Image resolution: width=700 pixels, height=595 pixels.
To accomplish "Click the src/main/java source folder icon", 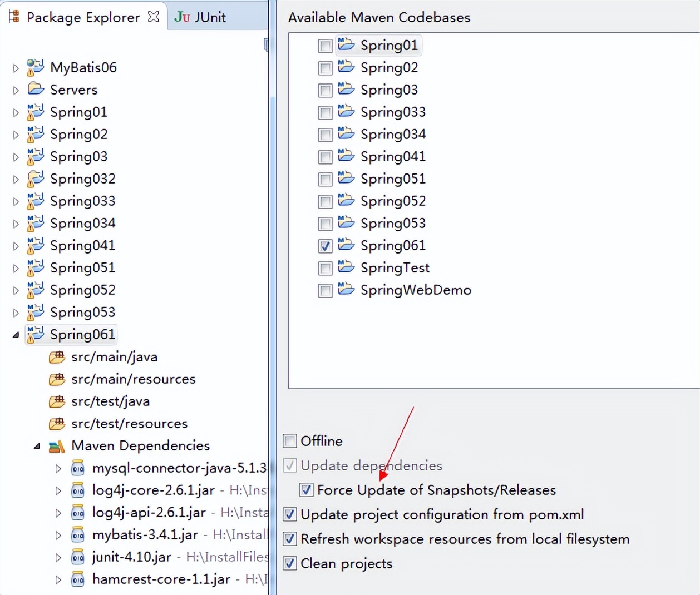I will 57,357.
